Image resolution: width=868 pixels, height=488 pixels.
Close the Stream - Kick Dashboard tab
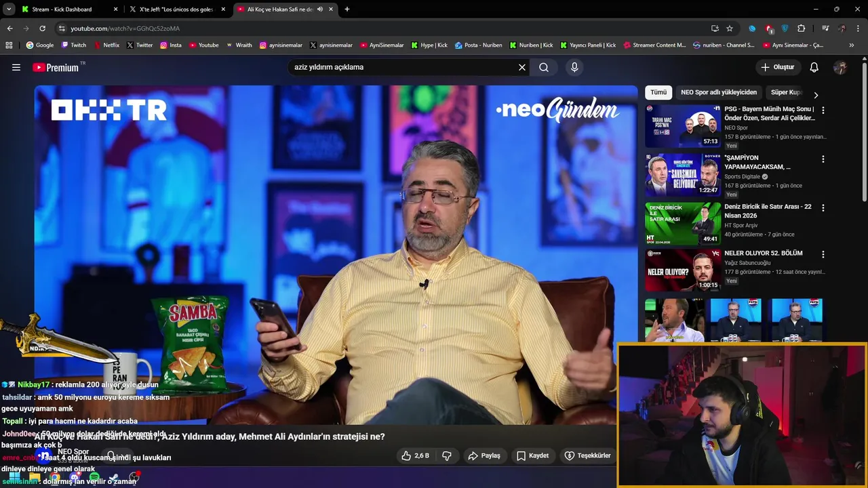[x=115, y=9]
